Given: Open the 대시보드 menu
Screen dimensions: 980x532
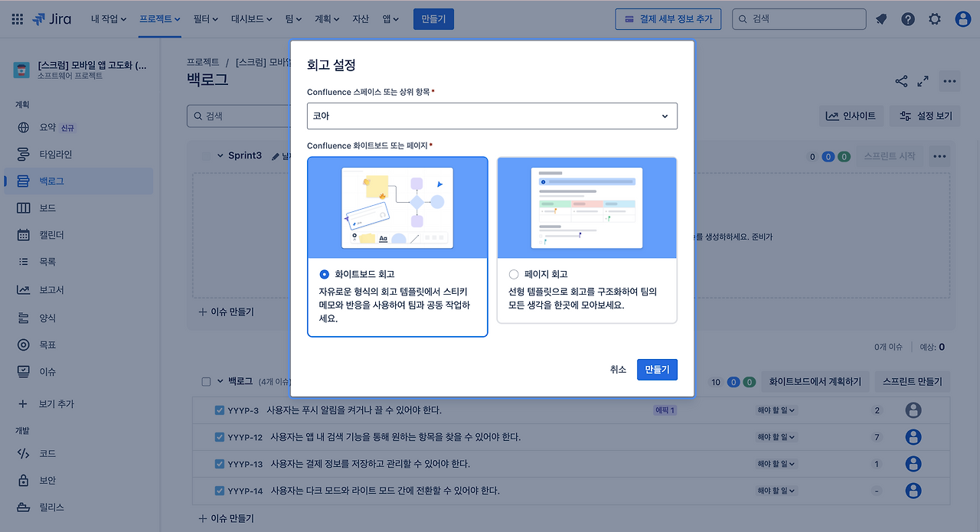Looking at the screenshot, I should 252,18.
